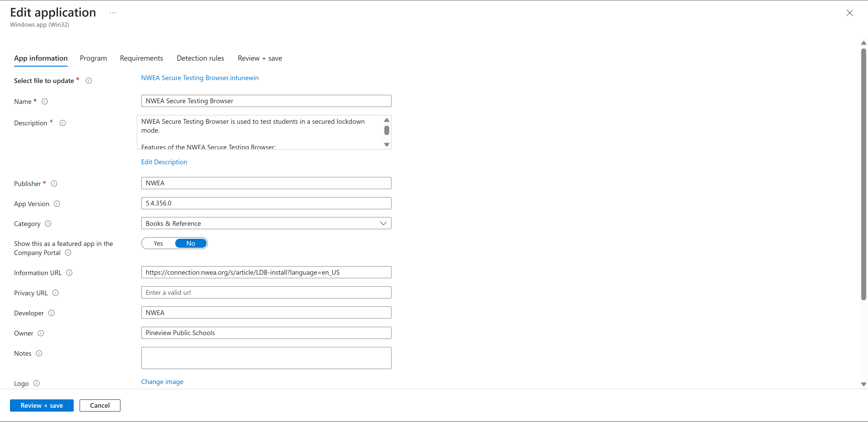Click the Edit Description link

164,162
